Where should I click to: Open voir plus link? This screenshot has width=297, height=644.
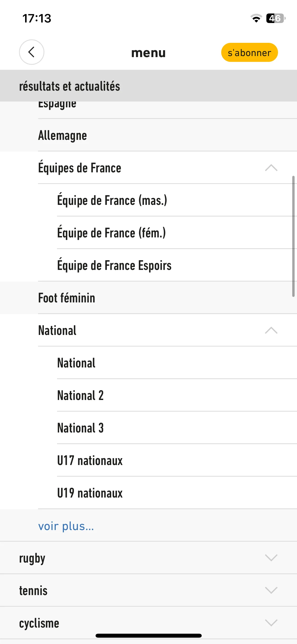[x=66, y=526]
